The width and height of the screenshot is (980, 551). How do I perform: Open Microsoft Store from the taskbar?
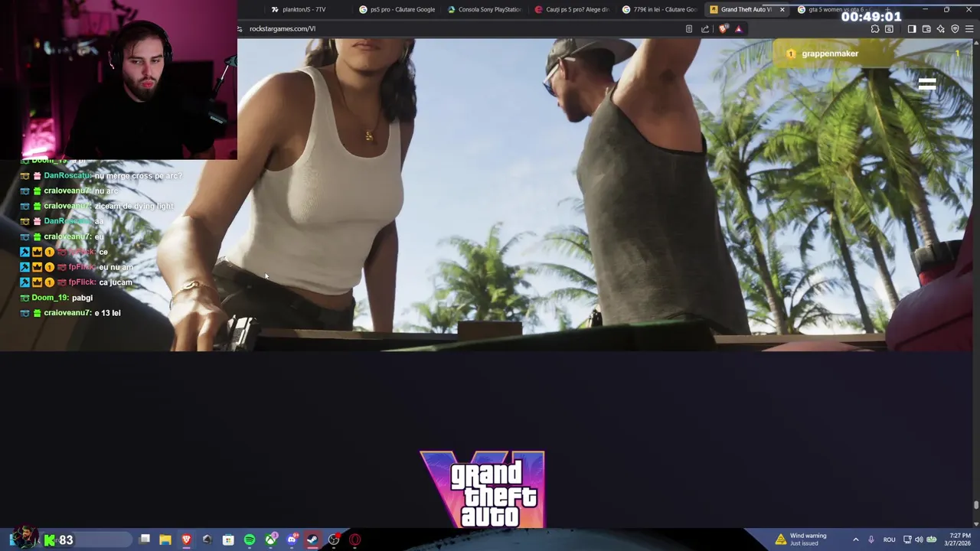click(x=228, y=540)
